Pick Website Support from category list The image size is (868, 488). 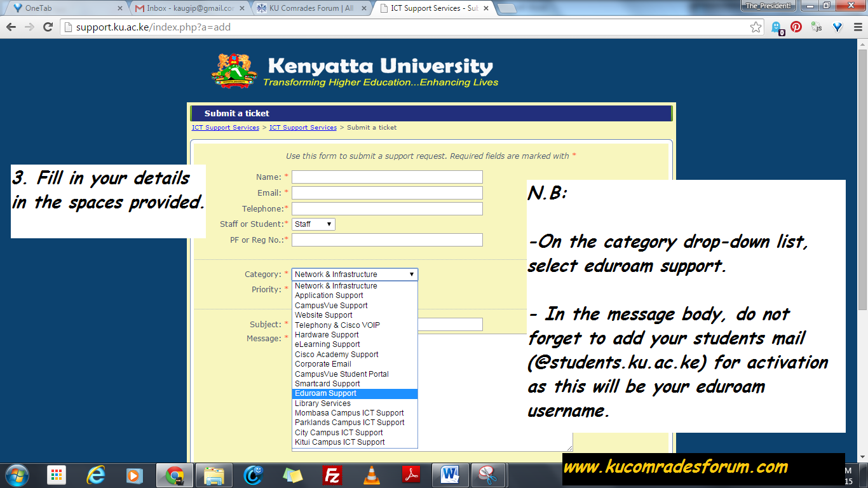tap(355, 315)
